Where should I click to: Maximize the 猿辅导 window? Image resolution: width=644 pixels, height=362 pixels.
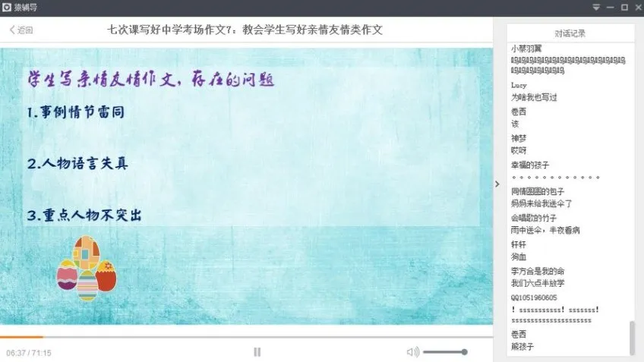(623, 8)
